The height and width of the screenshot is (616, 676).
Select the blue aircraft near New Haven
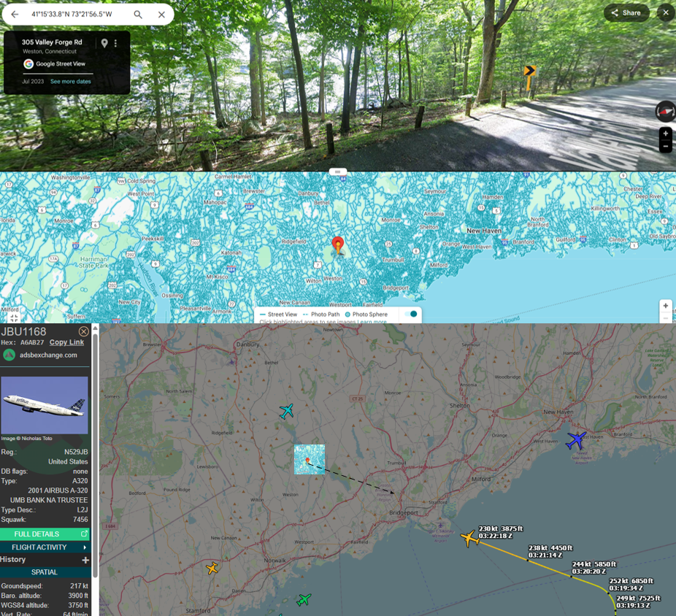coord(576,441)
